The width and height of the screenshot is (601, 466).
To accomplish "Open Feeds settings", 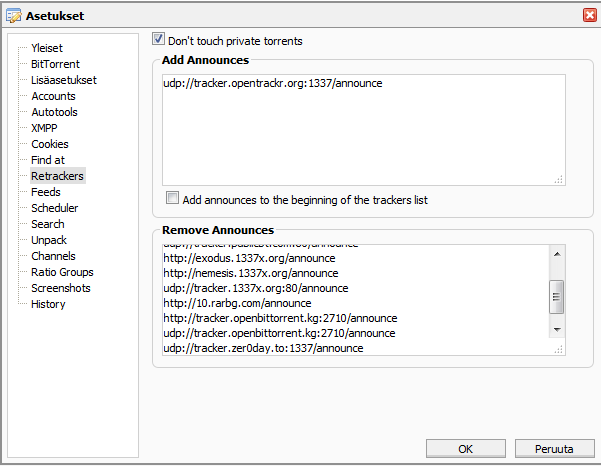I will pos(46,192).
